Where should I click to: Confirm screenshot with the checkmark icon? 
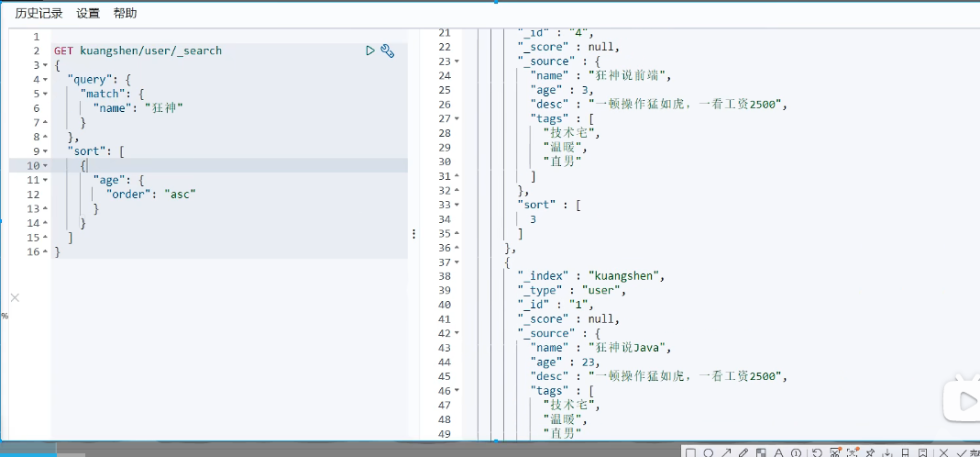click(x=962, y=452)
